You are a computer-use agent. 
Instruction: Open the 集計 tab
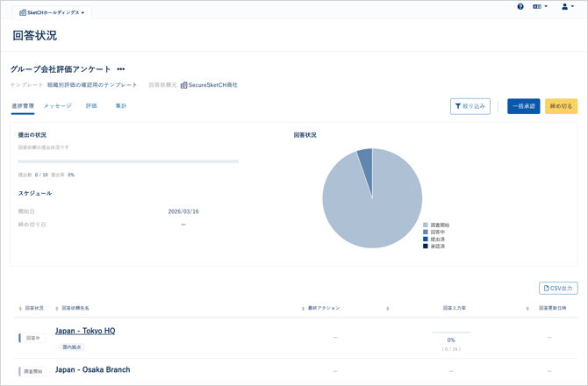click(x=121, y=106)
